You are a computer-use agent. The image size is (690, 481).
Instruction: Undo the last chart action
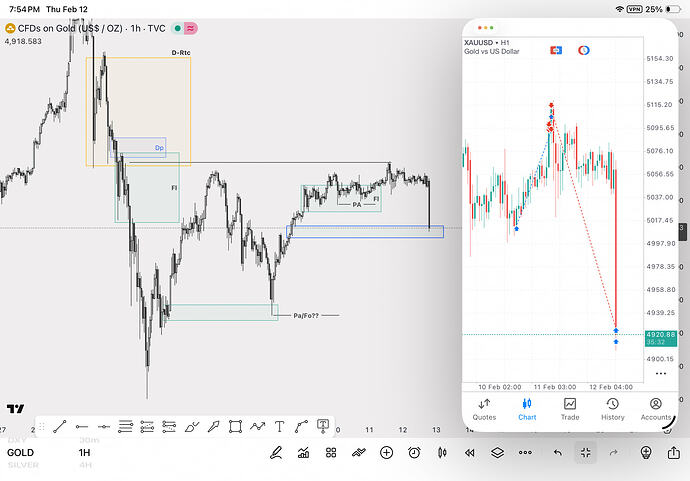pyautogui.click(x=558, y=452)
